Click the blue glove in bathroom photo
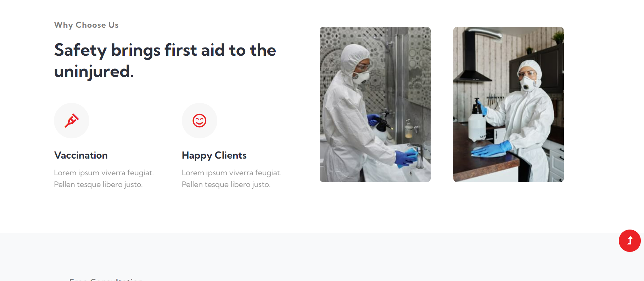Screen dimensions: 644x281 pyautogui.click(x=406, y=158)
